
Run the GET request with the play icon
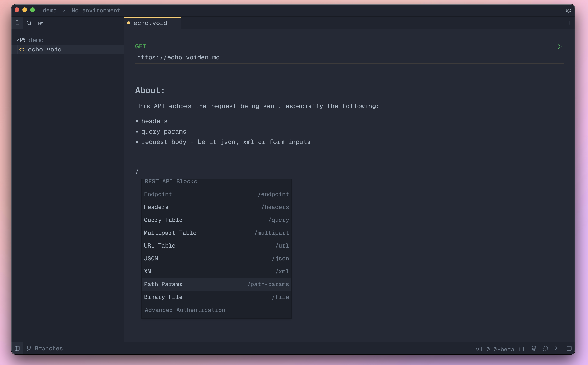559,46
